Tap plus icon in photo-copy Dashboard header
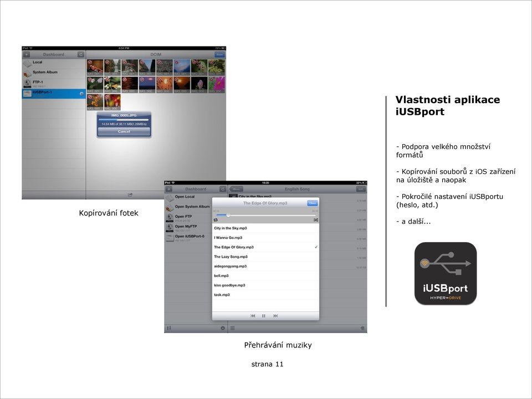Viewport: 532px width, 399px height. pyautogui.click(x=27, y=55)
